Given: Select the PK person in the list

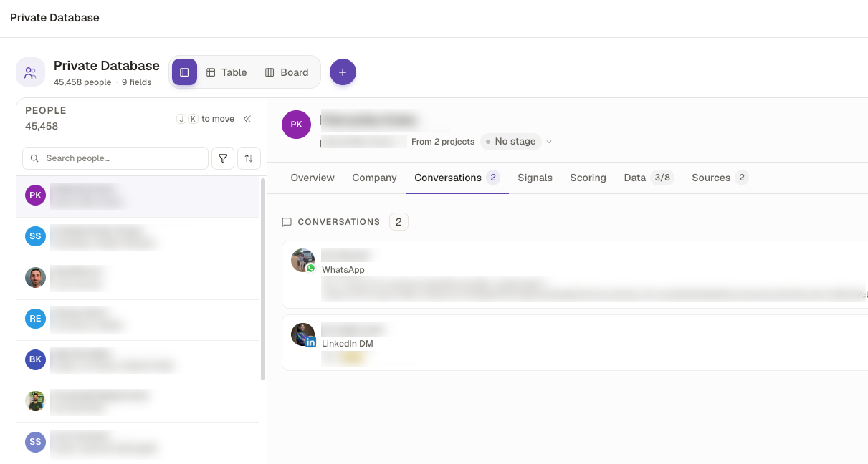Looking at the screenshot, I should coord(138,195).
